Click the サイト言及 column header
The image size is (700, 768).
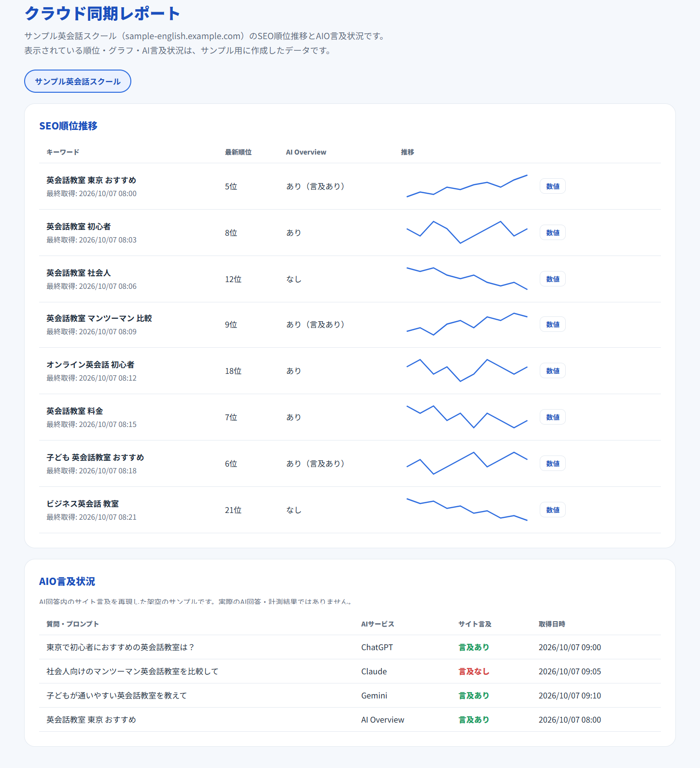coord(475,624)
